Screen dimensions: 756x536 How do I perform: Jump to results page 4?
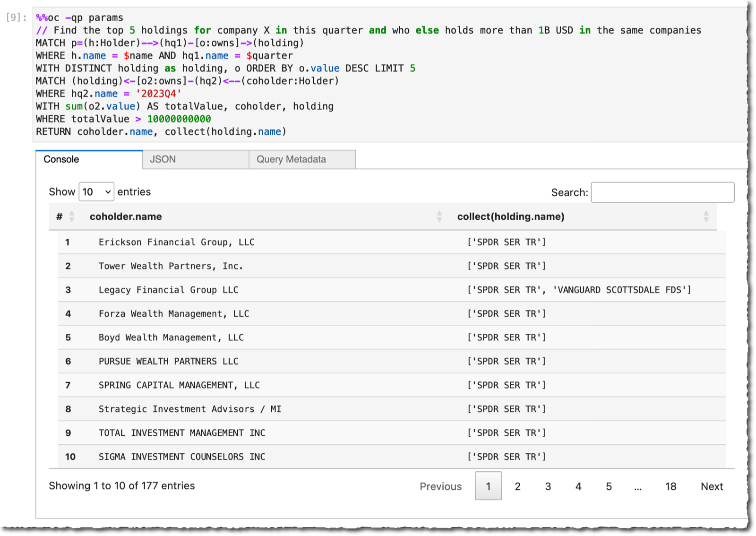tap(578, 486)
